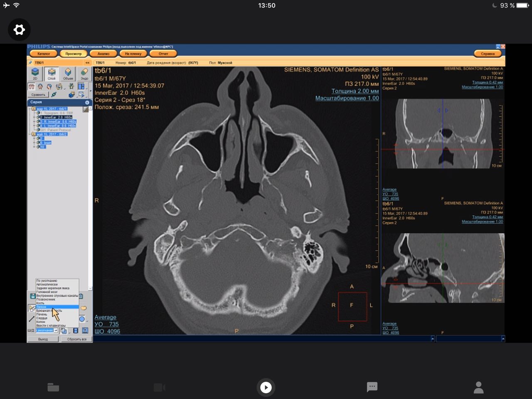Click Толщина 2.00 мм link in main view
532x399 pixels.
pos(355,91)
